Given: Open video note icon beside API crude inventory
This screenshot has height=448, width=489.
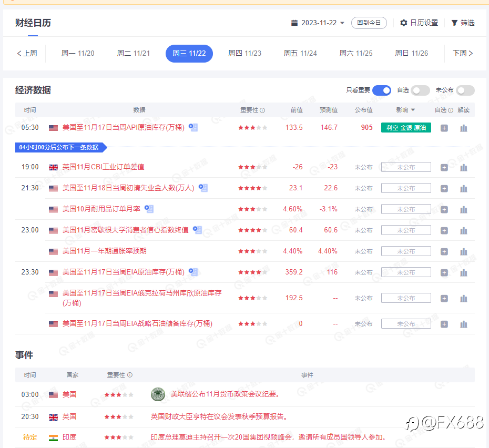Looking at the screenshot, I should 193,127.
